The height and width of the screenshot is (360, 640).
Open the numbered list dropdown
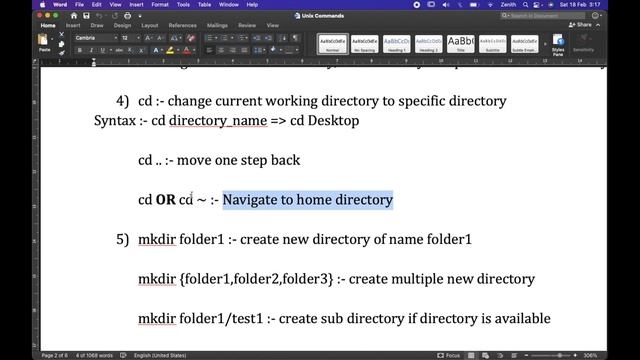pos(231,38)
